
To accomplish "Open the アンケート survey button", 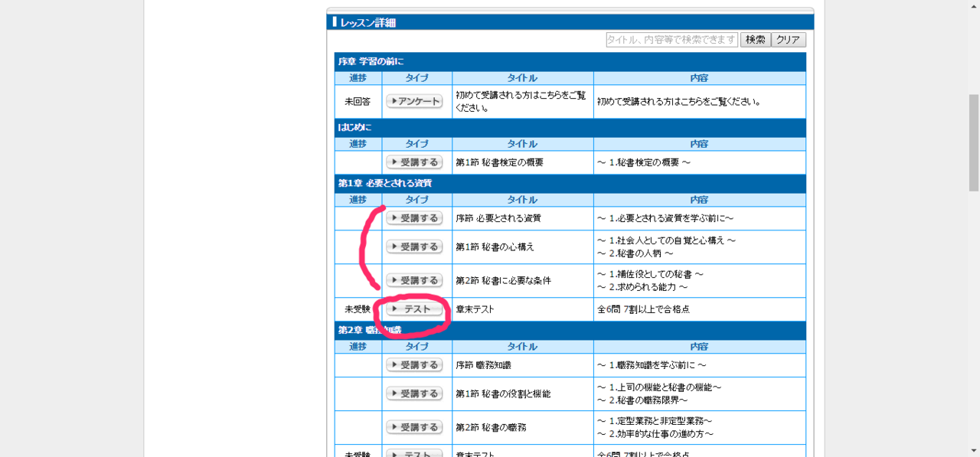I will (x=414, y=101).
